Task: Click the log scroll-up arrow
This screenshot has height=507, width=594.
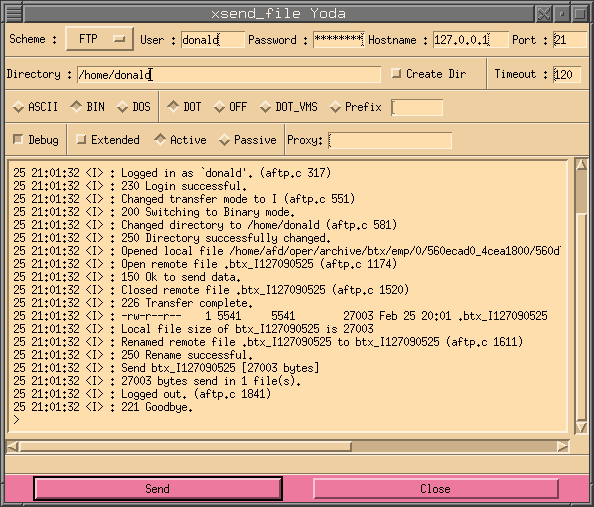Action: click(581, 164)
